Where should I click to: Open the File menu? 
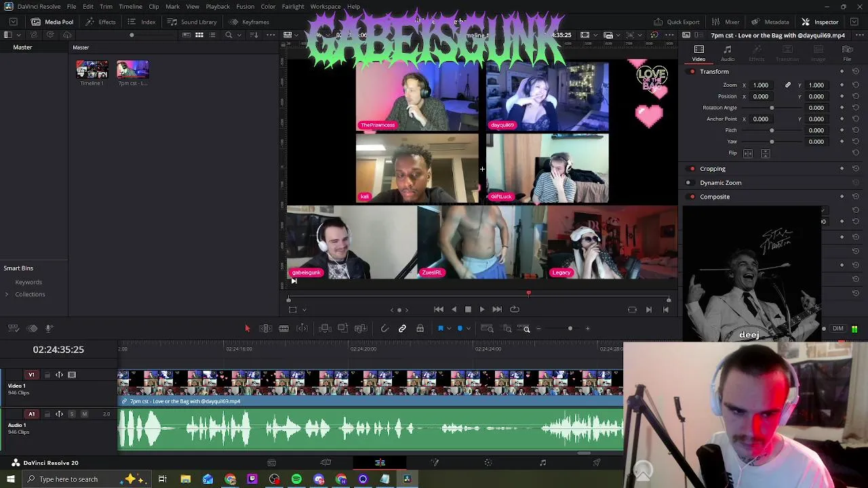coord(71,7)
